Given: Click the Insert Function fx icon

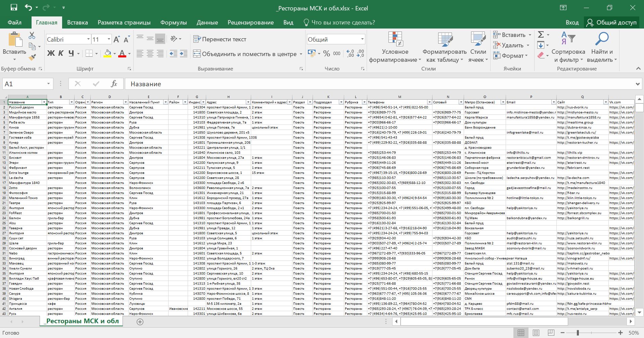Looking at the screenshot, I should (x=114, y=84).
